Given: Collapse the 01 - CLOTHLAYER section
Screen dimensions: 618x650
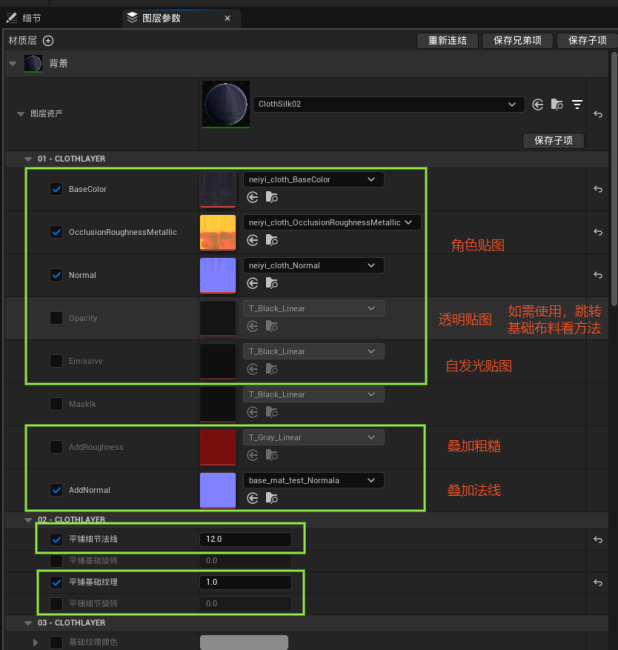Looking at the screenshot, I should (x=28, y=159).
